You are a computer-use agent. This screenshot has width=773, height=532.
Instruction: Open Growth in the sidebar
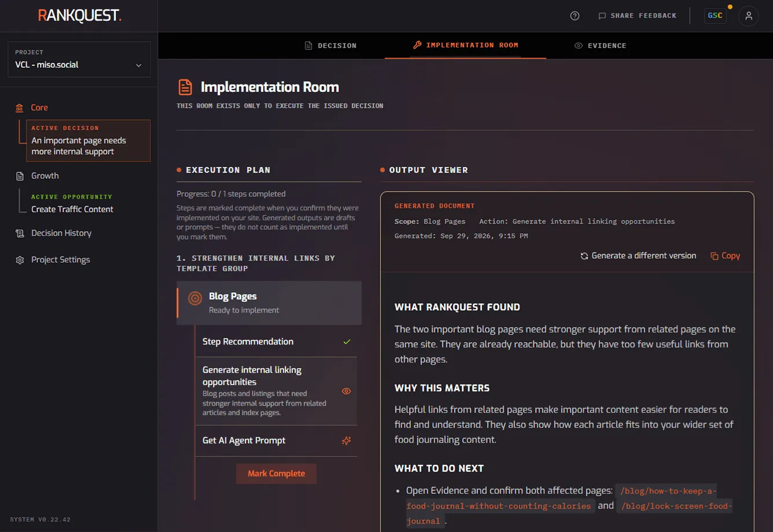[x=45, y=176]
